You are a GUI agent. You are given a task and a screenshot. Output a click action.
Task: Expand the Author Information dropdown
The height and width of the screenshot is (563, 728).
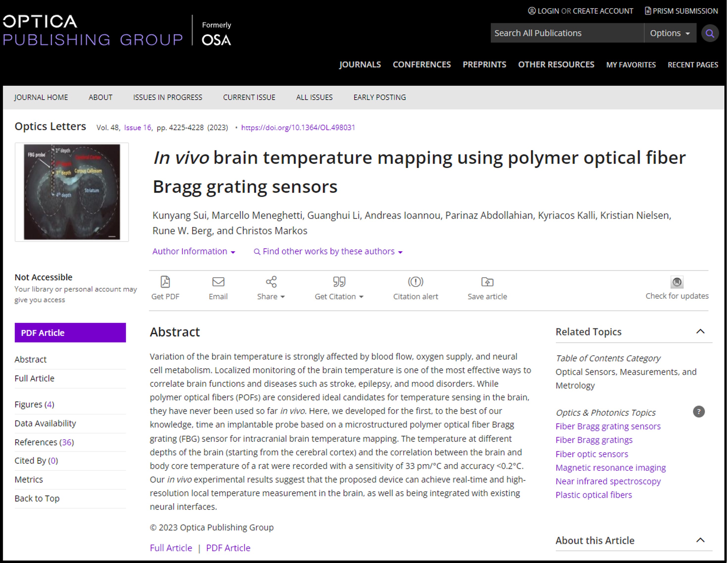(x=194, y=251)
